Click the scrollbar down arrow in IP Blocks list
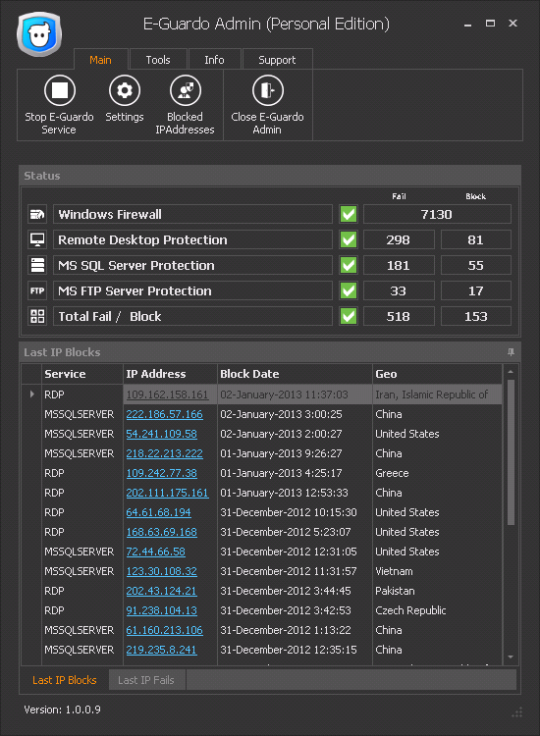Image resolution: width=540 pixels, height=736 pixels. [511, 657]
